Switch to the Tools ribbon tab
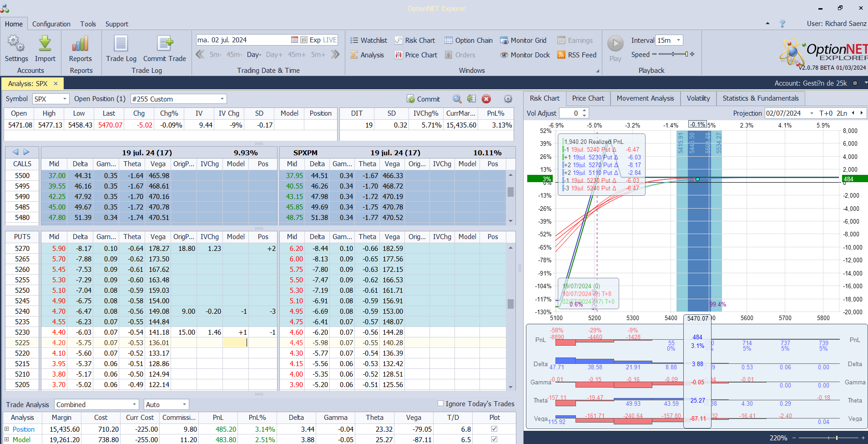 tap(88, 24)
